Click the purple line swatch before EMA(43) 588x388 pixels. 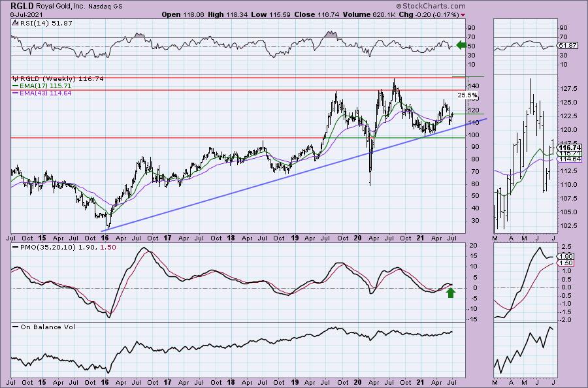16,93
